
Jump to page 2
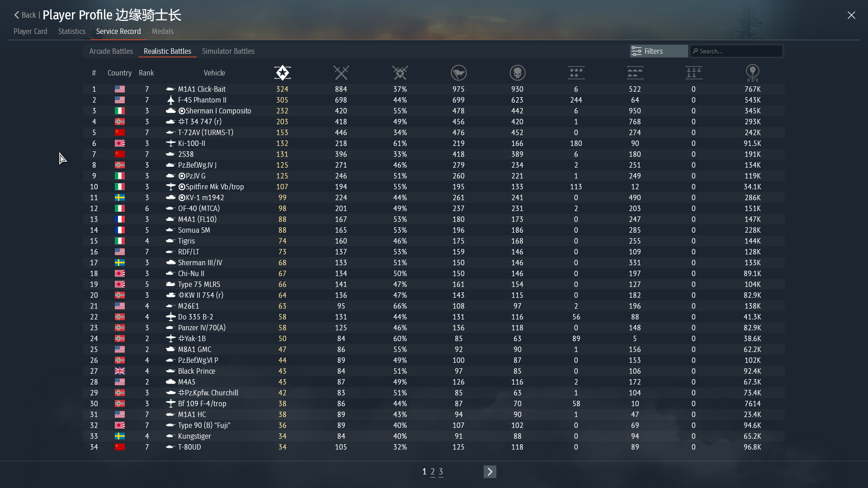pyautogui.click(x=433, y=472)
